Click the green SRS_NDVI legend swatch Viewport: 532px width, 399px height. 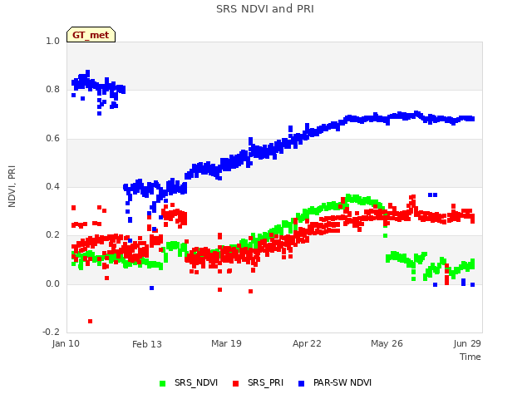[x=163, y=383]
